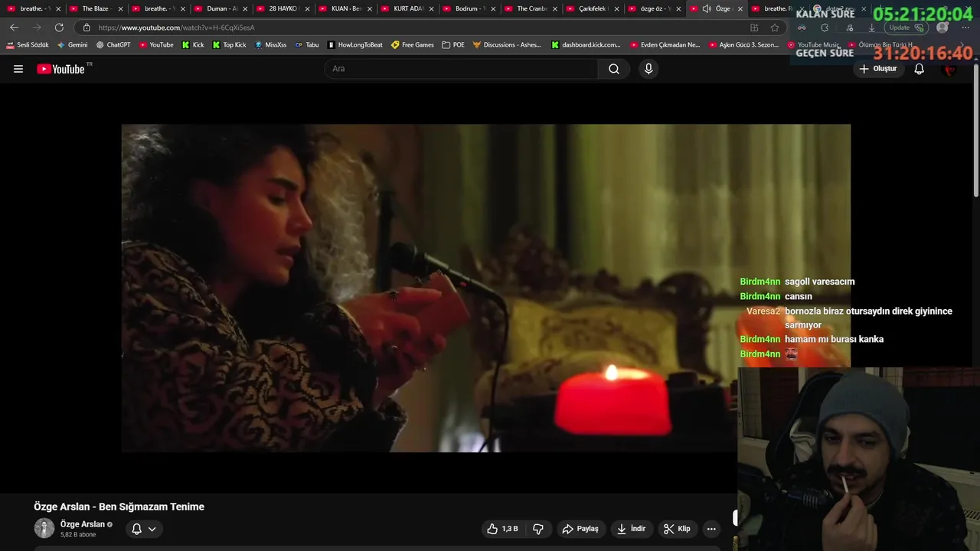Click the Paylaş share button
The image size is (980, 551).
(580, 529)
